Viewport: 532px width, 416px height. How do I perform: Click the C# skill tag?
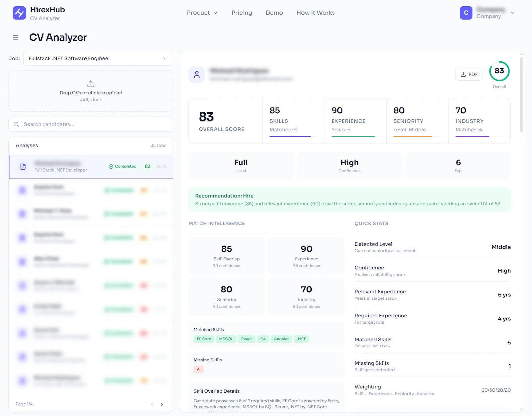263,339
